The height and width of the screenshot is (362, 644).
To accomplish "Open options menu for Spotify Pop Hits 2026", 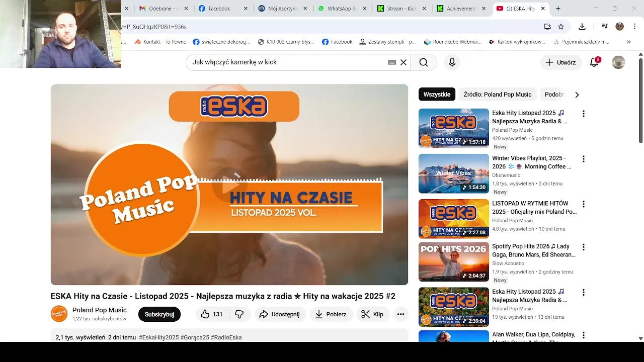I will (584, 247).
